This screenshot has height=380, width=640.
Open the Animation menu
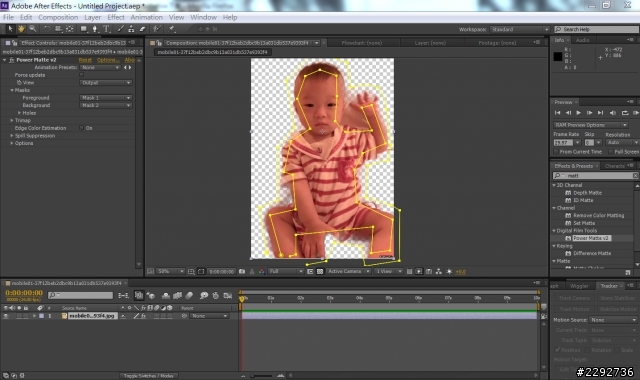(x=147, y=17)
